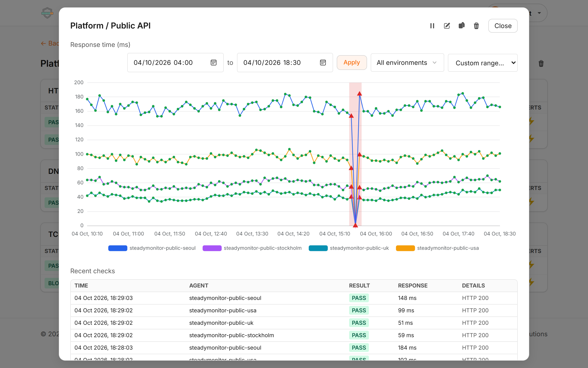Duplicate the monitor using copy icon
Image resolution: width=588 pixels, height=368 pixels.
pyautogui.click(x=462, y=26)
